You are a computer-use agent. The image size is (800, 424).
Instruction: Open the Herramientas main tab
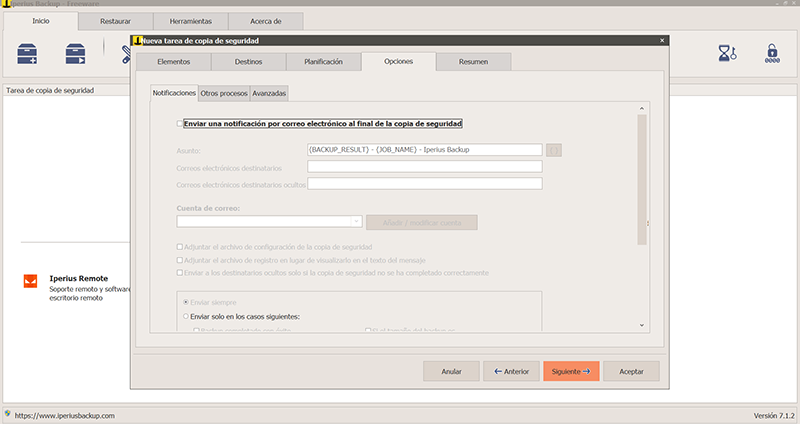tap(191, 21)
